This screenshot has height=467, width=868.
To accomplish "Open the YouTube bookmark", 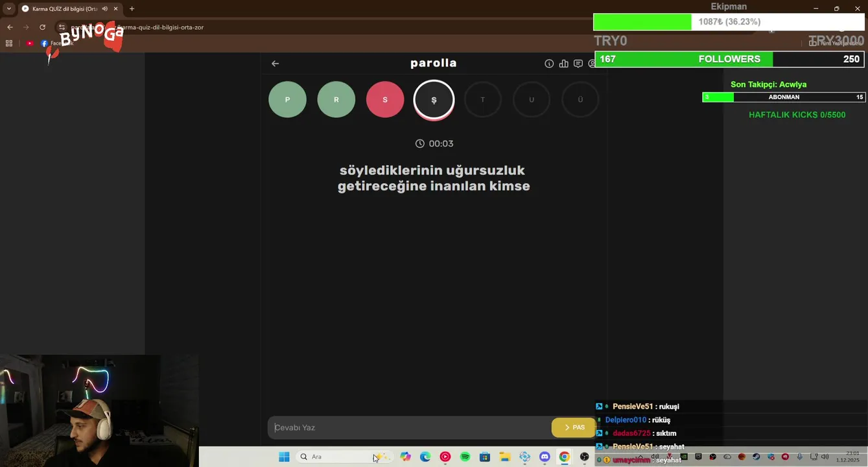I will pyautogui.click(x=30, y=43).
